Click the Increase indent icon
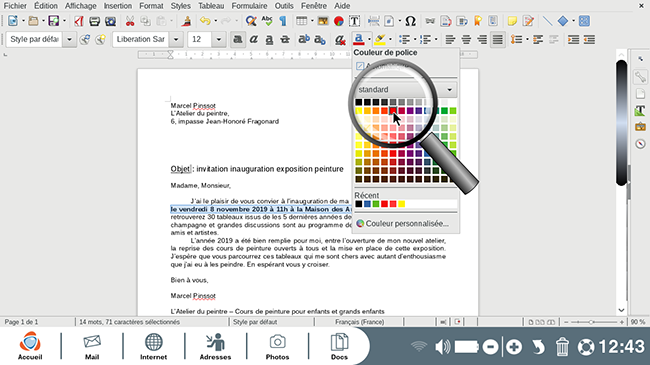 [x=573, y=39]
